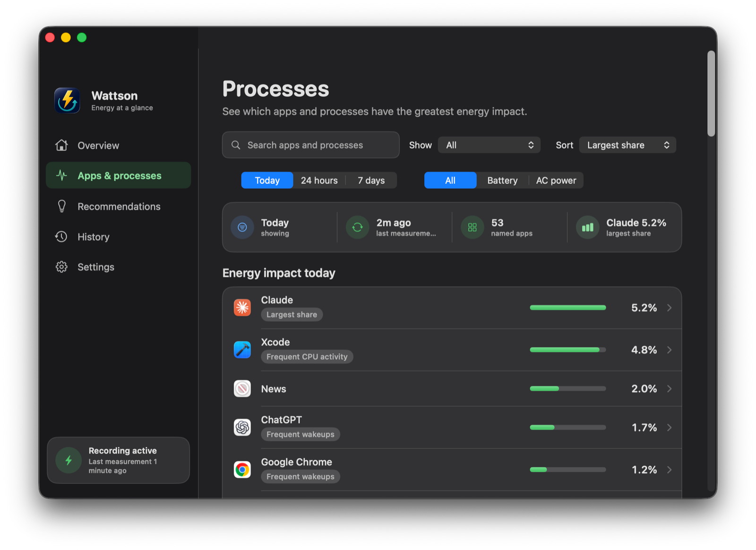Click the Recording active status card
This screenshot has width=756, height=550.
(x=118, y=460)
